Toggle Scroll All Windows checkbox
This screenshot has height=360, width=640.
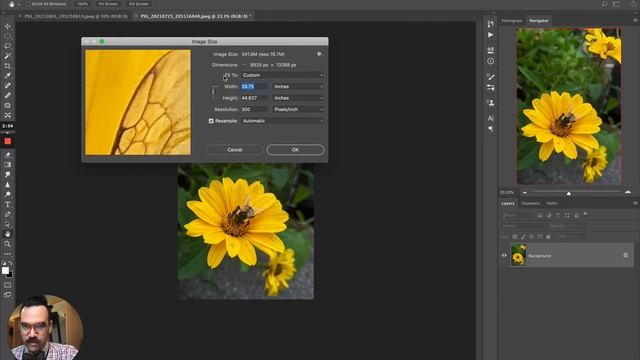click(x=28, y=4)
